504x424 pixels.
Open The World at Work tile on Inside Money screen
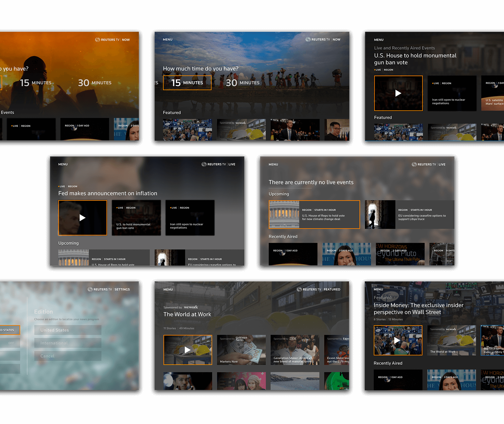point(451,340)
